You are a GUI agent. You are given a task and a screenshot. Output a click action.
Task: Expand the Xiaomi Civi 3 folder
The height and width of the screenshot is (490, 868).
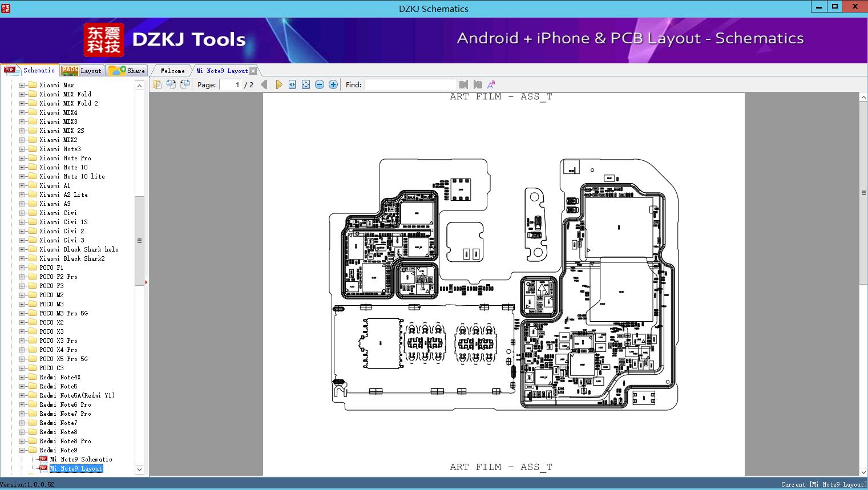pyautogui.click(x=22, y=240)
